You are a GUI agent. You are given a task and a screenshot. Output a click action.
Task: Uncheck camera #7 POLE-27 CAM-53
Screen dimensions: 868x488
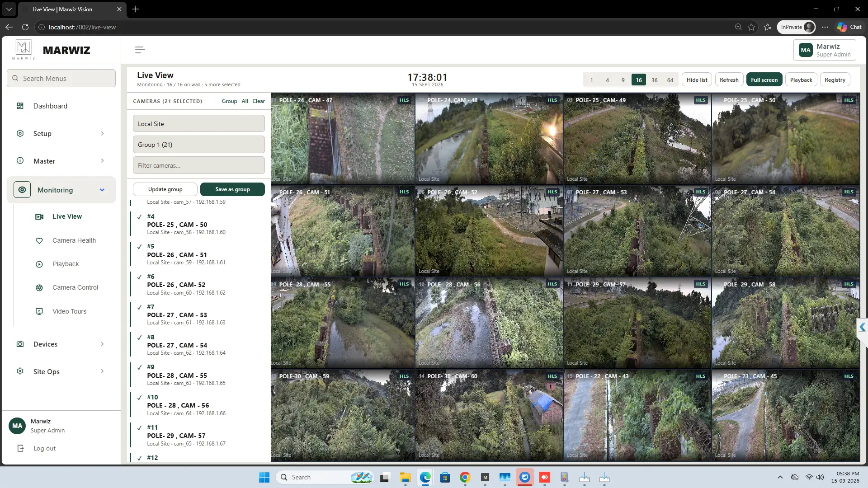coord(140,307)
